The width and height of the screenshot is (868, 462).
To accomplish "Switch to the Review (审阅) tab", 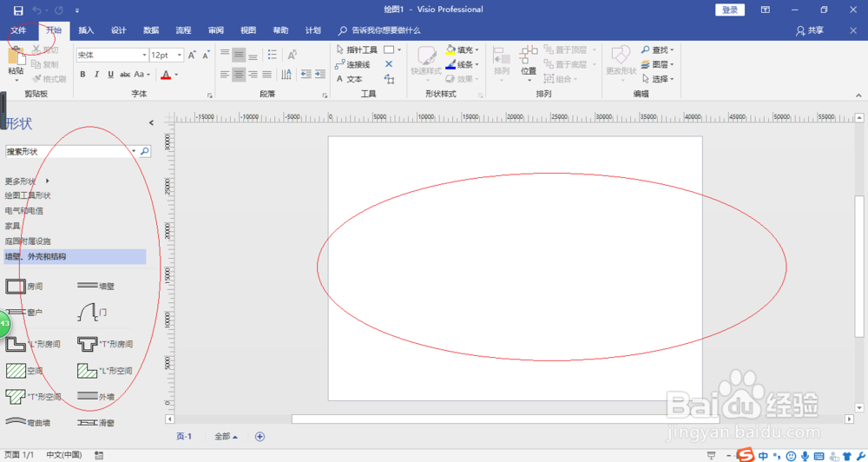I will pos(216,30).
